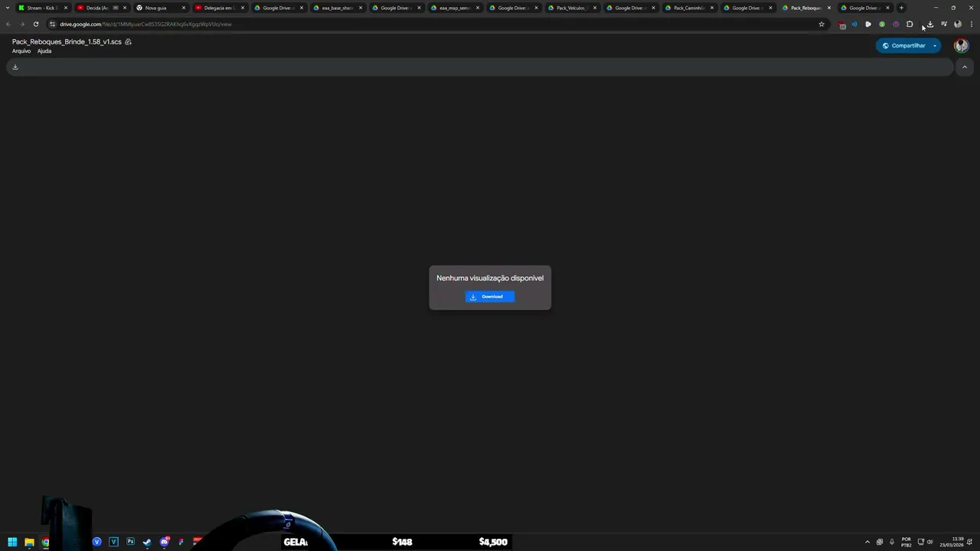Open the green circle extension icon
Image resolution: width=980 pixels, height=551 pixels.
(x=882, y=24)
